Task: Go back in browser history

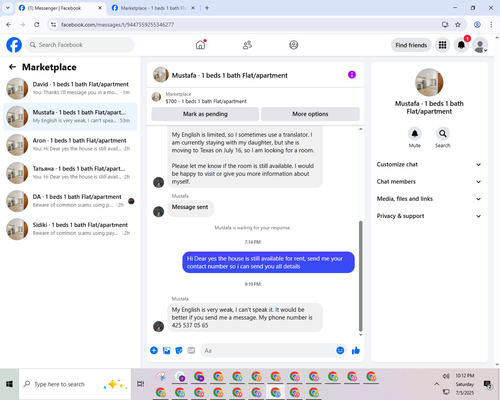Action: point(9,24)
